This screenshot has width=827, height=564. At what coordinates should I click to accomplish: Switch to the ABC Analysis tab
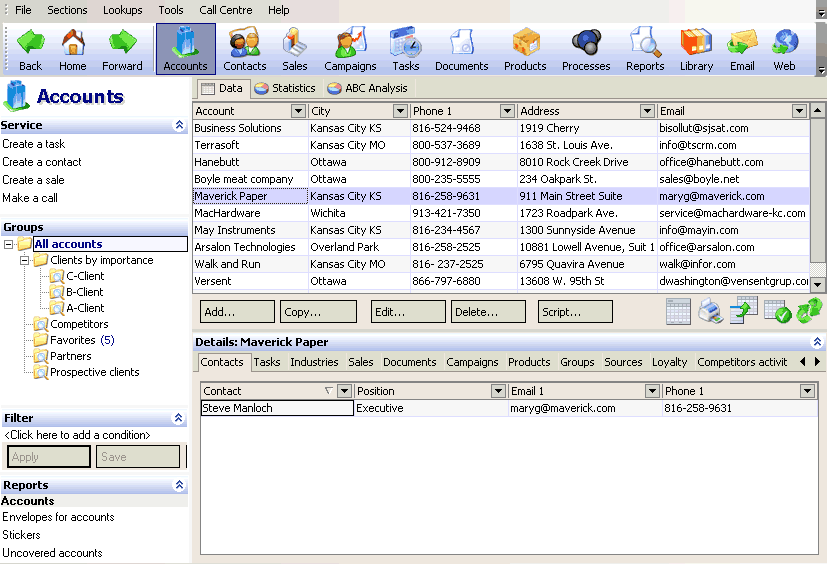click(x=368, y=88)
